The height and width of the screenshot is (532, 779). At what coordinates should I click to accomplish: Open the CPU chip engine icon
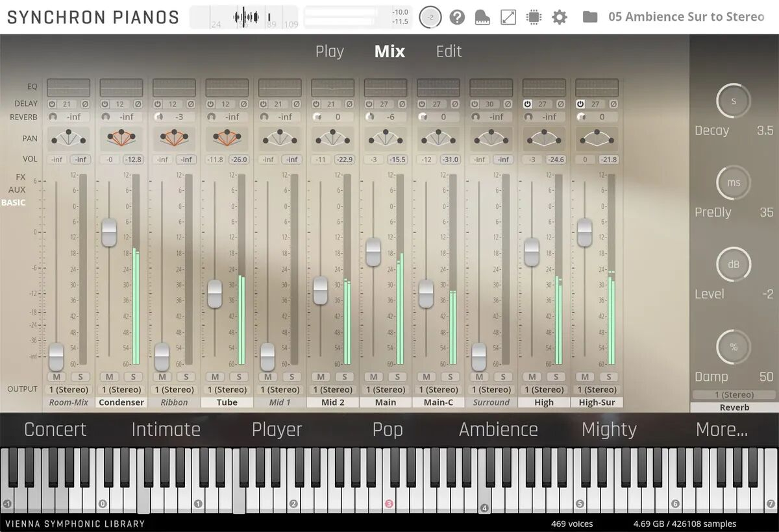(534, 17)
